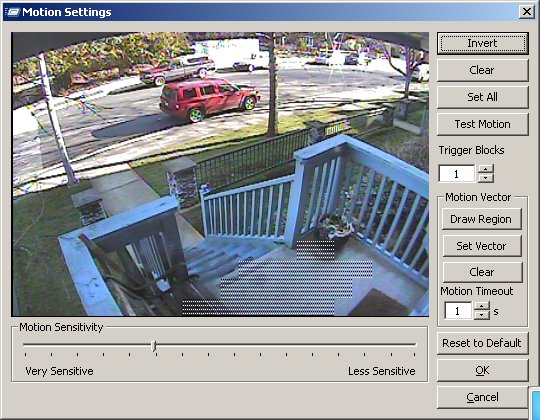Image resolution: width=540 pixels, height=420 pixels.
Task: Click the red SUV in camera preview
Action: [209, 100]
